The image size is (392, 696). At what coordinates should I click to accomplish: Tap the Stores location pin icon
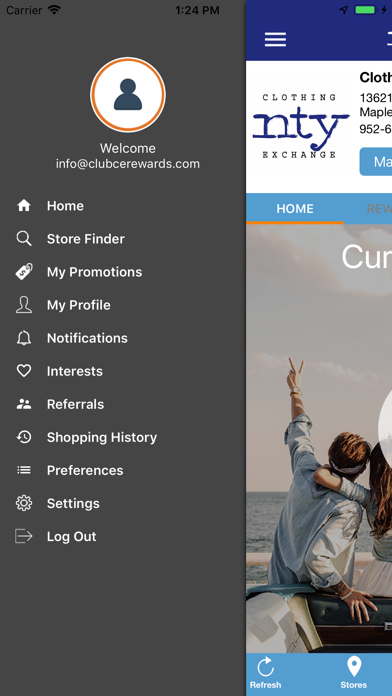(354, 667)
